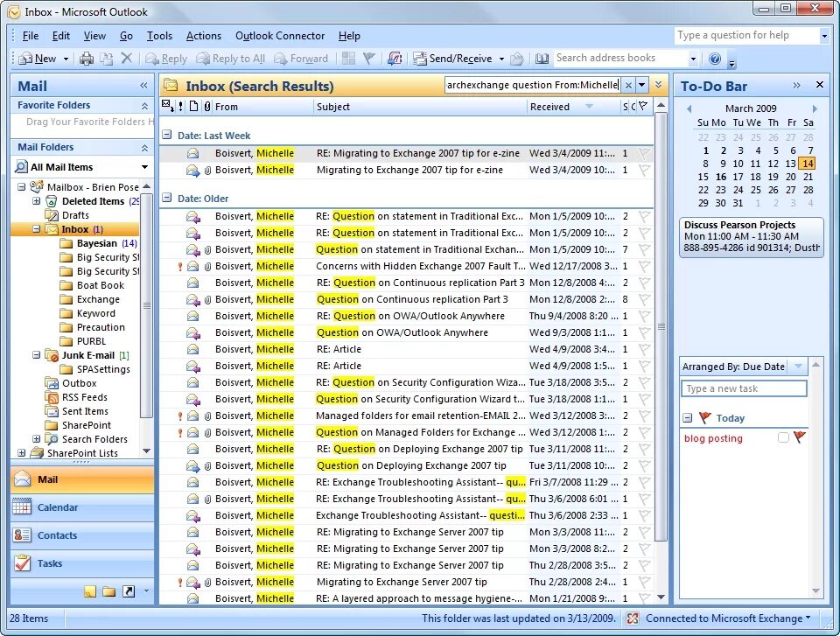Flag the 'RE: Article' message received 3:4...
This screenshot has width=840, height=636.
pos(645,349)
